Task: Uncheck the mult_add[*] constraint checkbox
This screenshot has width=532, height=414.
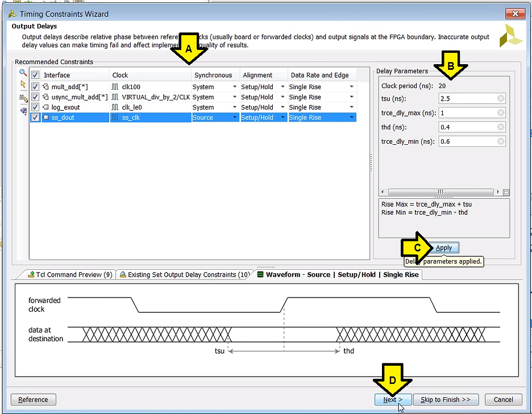Action: [36, 87]
